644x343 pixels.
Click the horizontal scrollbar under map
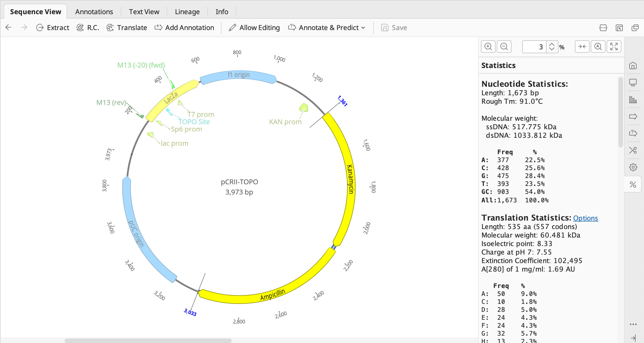pyautogui.click(x=148, y=340)
